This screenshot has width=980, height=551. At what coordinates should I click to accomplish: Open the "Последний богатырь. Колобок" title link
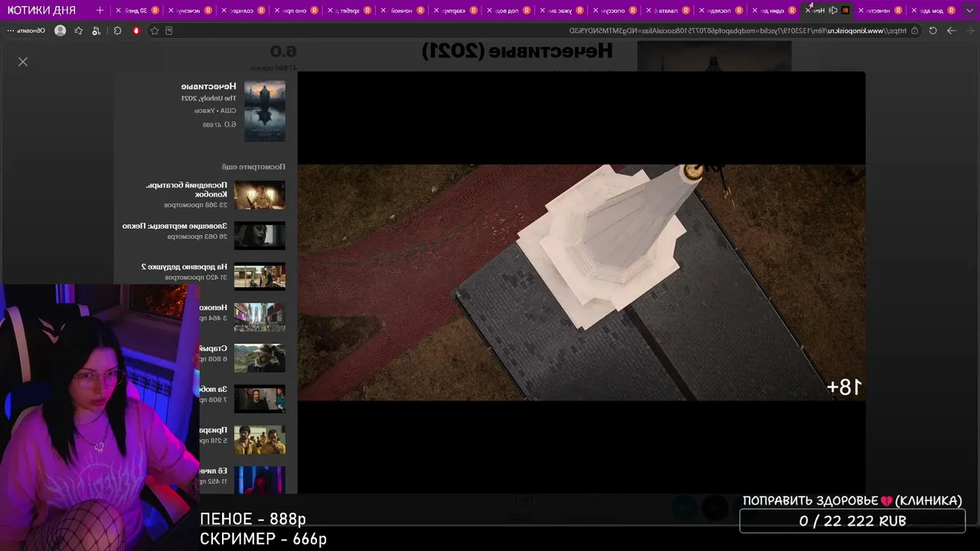click(187, 190)
